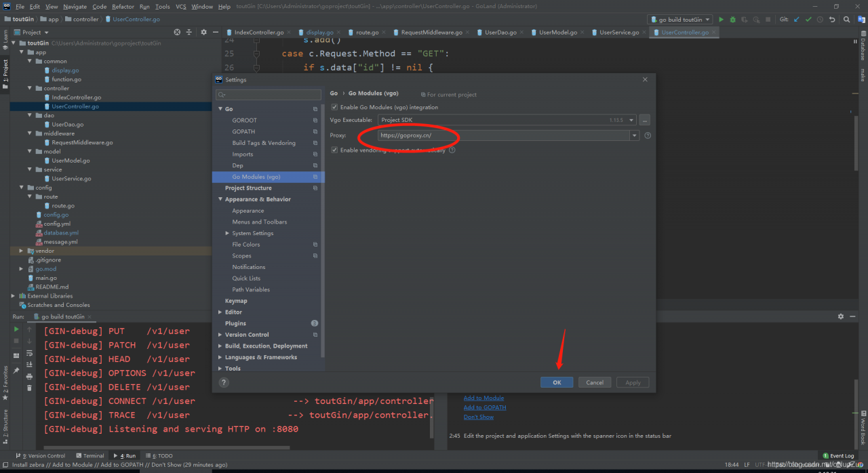This screenshot has width=868, height=473.
Task: Open the VCS menu
Action: 181,7
